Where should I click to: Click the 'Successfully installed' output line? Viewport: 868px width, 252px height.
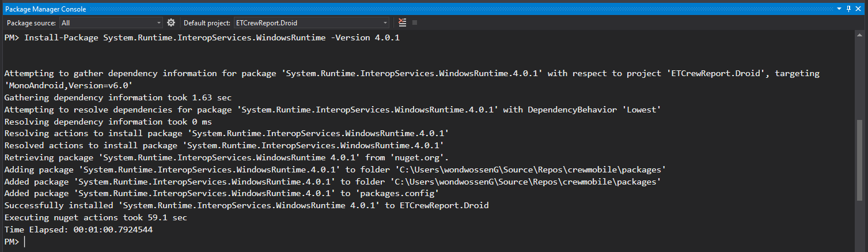tap(247, 205)
